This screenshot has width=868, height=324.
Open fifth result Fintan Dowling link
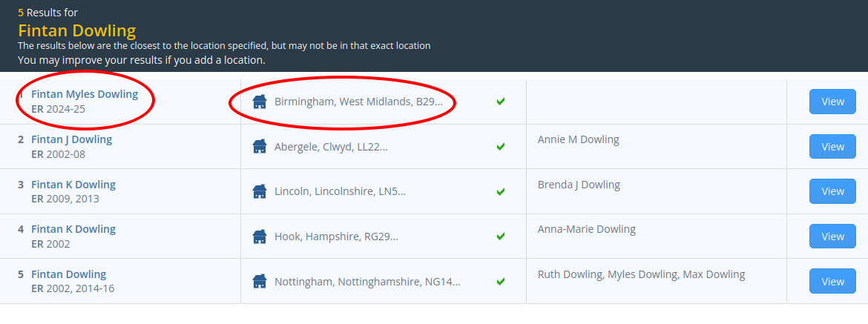[x=68, y=274]
